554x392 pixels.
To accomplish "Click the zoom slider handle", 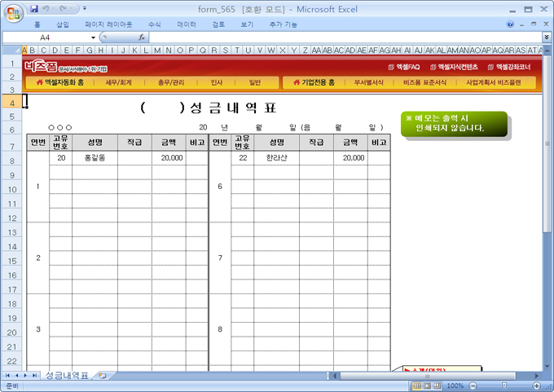I will coord(504,385).
